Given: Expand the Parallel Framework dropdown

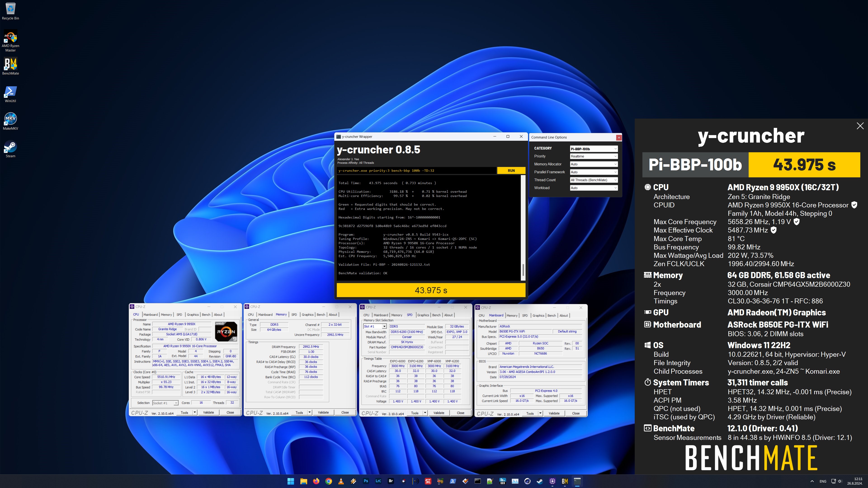Looking at the screenshot, I should click(594, 172).
